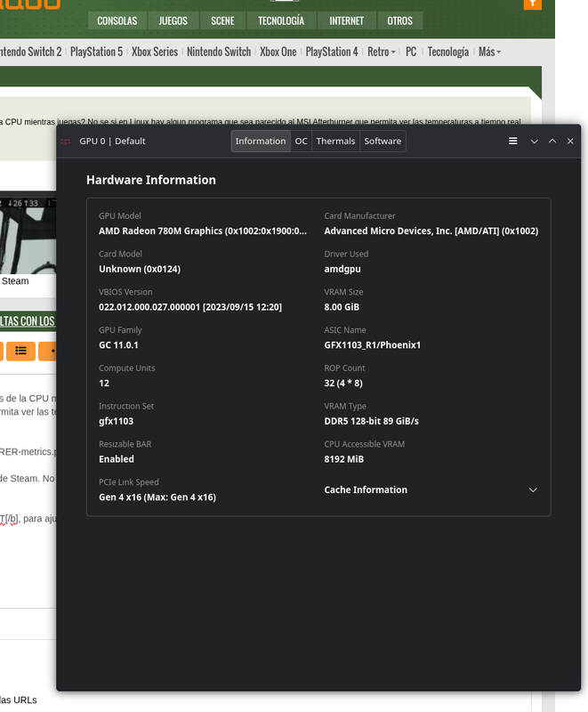588x712 pixels.
Task: Expand the Más dropdown
Action: (489, 52)
